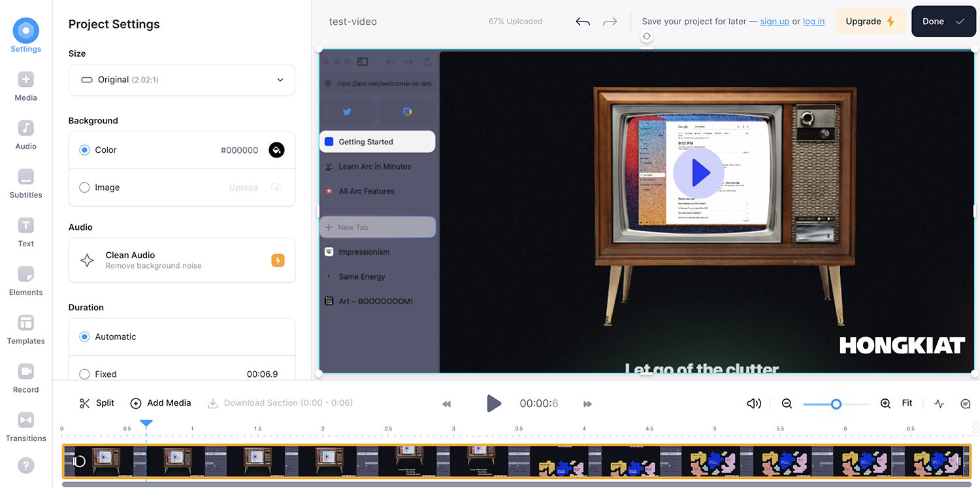The width and height of the screenshot is (980, 488).
Task: Open the Media sidebar tab
Action: click(x=25, y=87)
